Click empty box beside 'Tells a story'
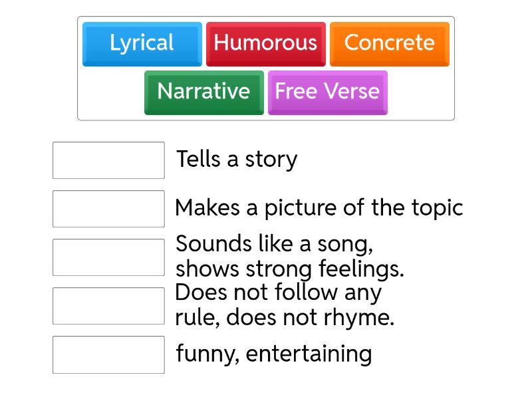The height and width of the screenshot is (399, 532). 108,160
